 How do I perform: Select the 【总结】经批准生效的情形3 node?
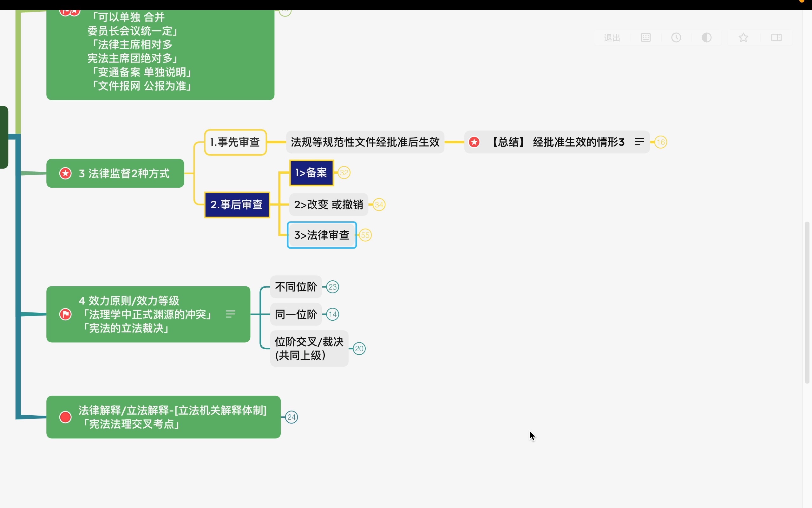click(557, 142)
